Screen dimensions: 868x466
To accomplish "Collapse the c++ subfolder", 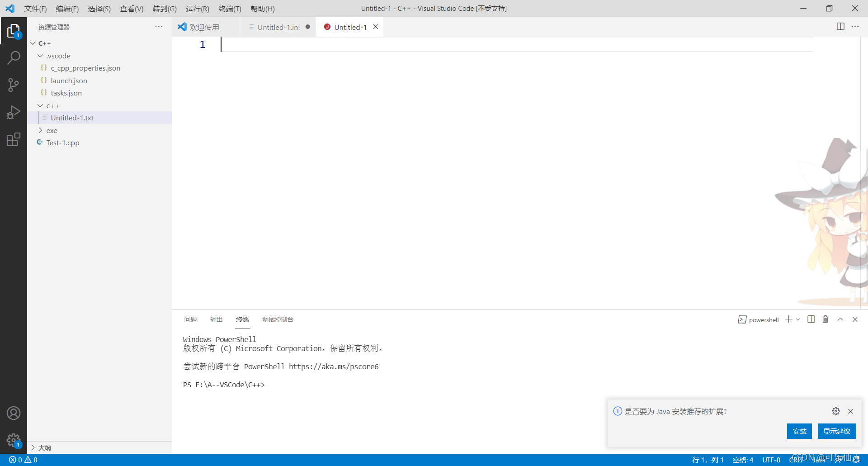I will click(40, 105).
